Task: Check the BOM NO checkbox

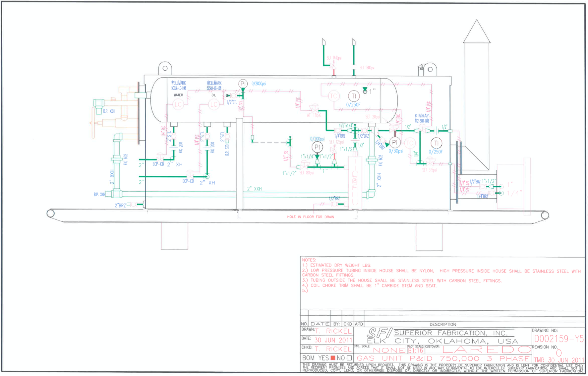Action: (x=349, y=358)
